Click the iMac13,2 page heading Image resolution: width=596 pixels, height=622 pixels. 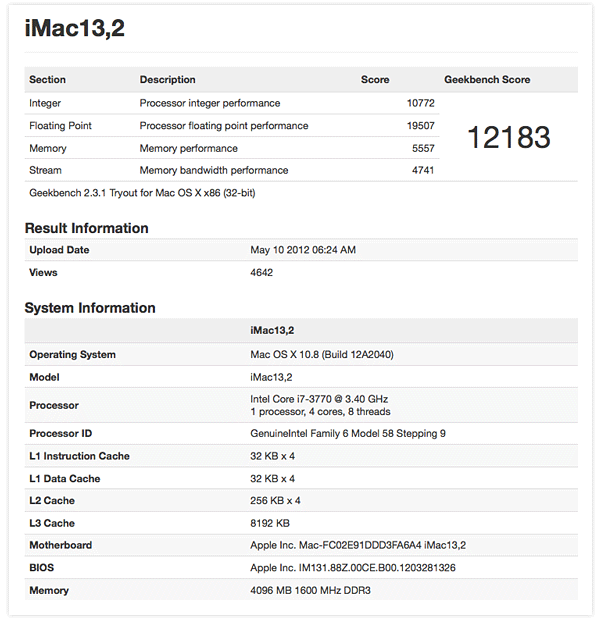pyautogui.click(x=75, y=28)
